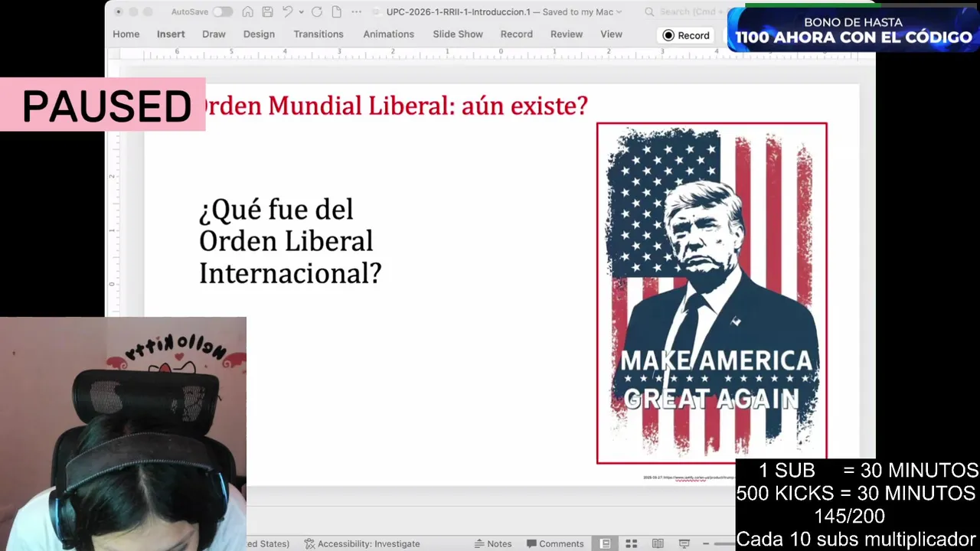Switch to Normal view icon
Viewport: 980px width, 551px height.
point(606,543)
